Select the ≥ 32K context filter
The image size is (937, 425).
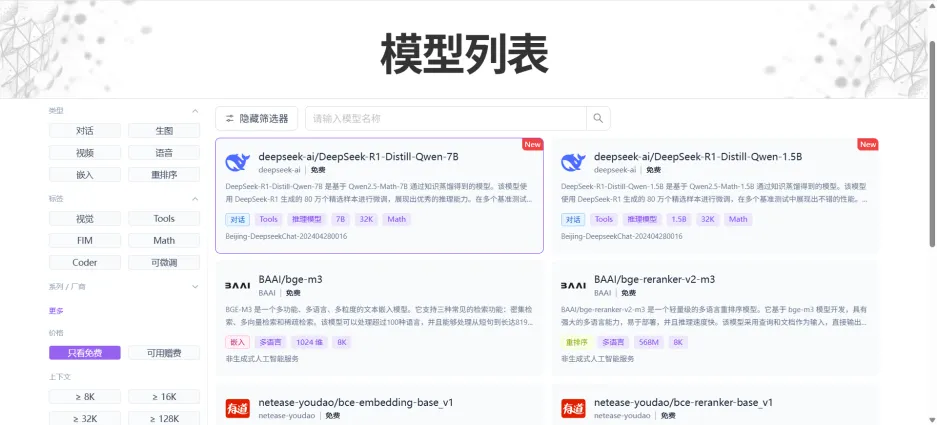coord(85,419)
